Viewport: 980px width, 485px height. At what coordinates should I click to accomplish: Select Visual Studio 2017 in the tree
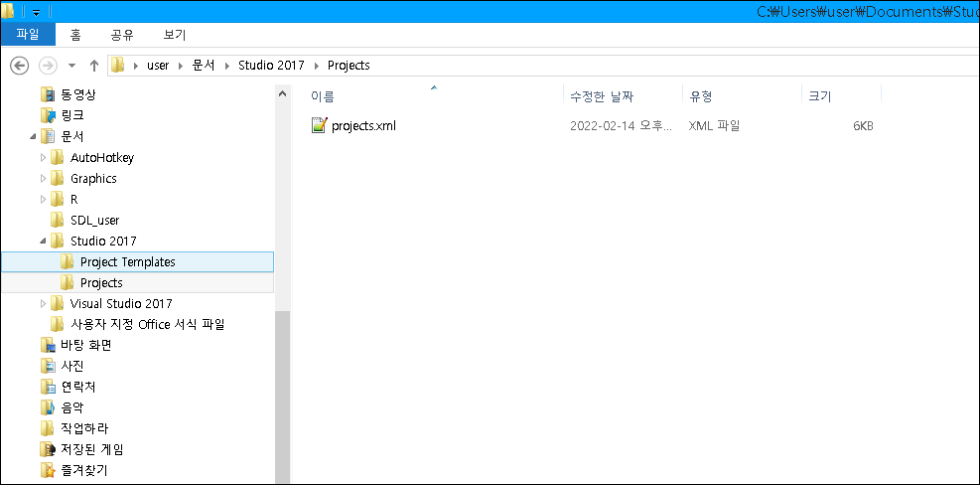(x=121, y=303)
